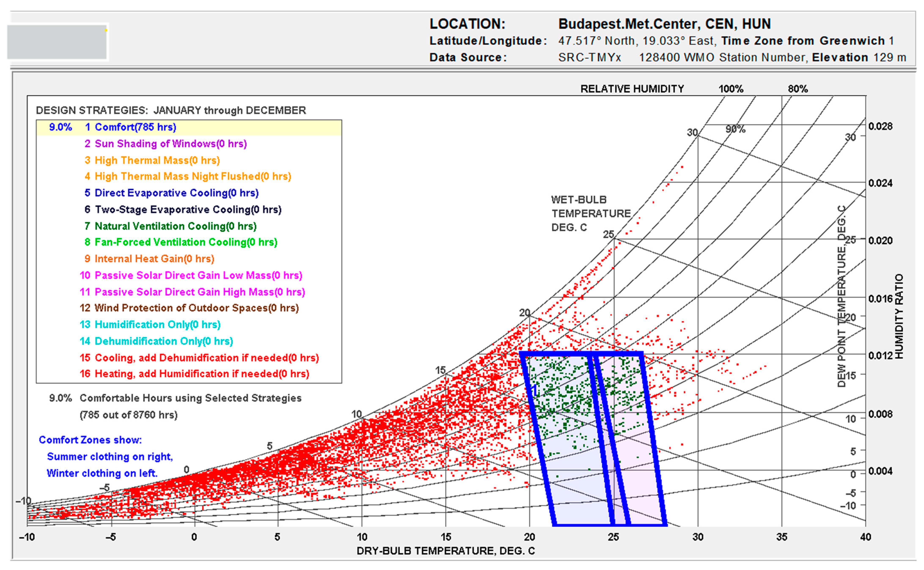Select High Thermal Mass strategy
924x570 pixels.
tap(157, 160)
